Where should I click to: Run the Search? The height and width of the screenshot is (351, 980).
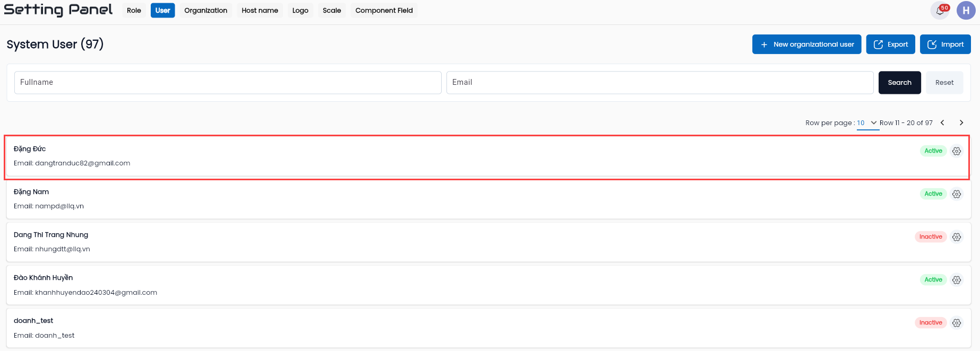pyautogui.click(x=899, y=83)
